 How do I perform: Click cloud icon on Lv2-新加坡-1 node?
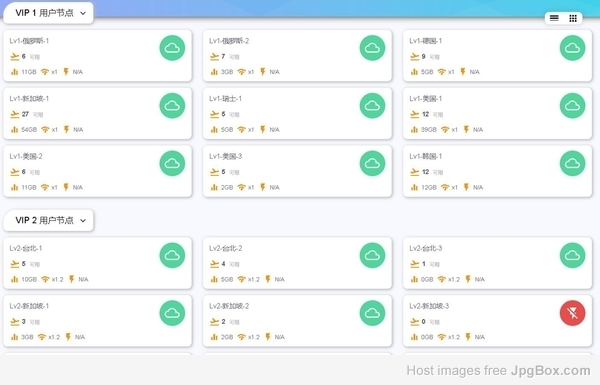pyautogui.click(x=172, y=313)
